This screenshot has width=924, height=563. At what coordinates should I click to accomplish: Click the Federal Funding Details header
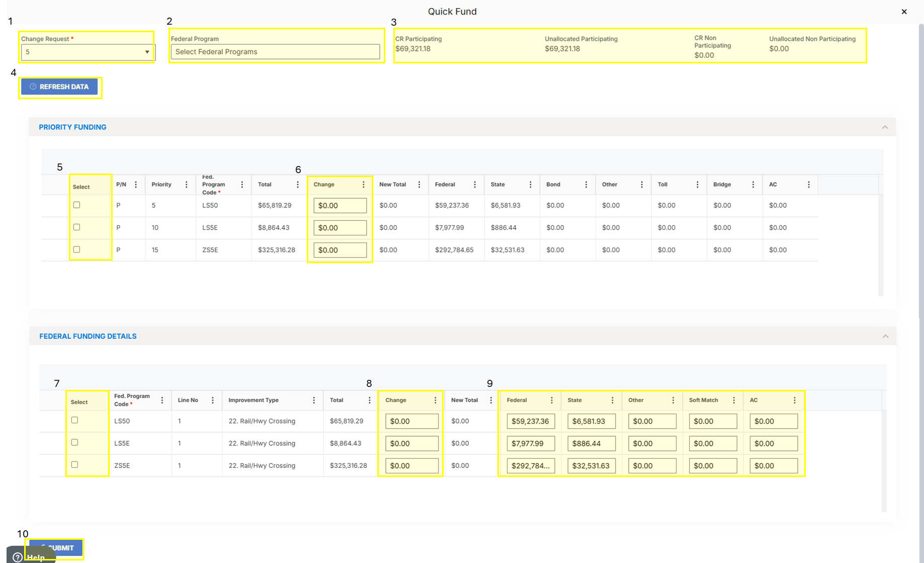(x=88, y=336)
